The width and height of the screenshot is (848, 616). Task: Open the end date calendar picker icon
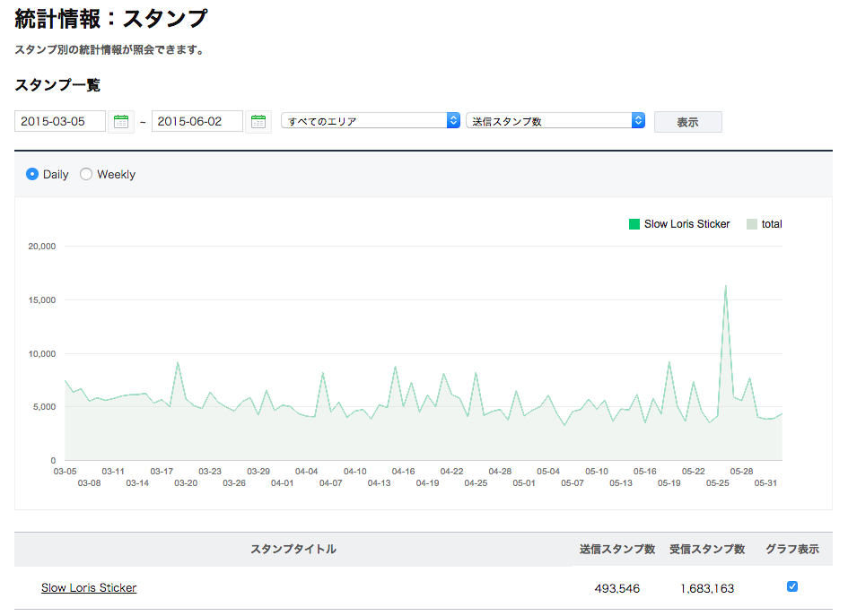258,122
